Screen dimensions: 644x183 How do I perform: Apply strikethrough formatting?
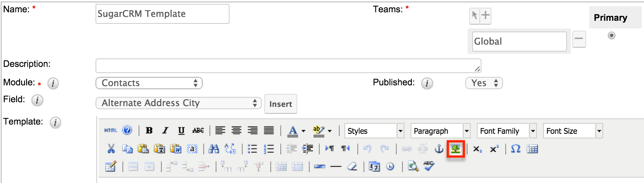click(198, 131)
